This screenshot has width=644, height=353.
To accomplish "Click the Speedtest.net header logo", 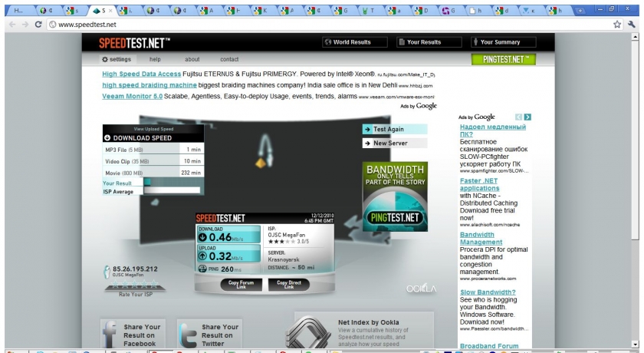I will (x=134, y=43).
